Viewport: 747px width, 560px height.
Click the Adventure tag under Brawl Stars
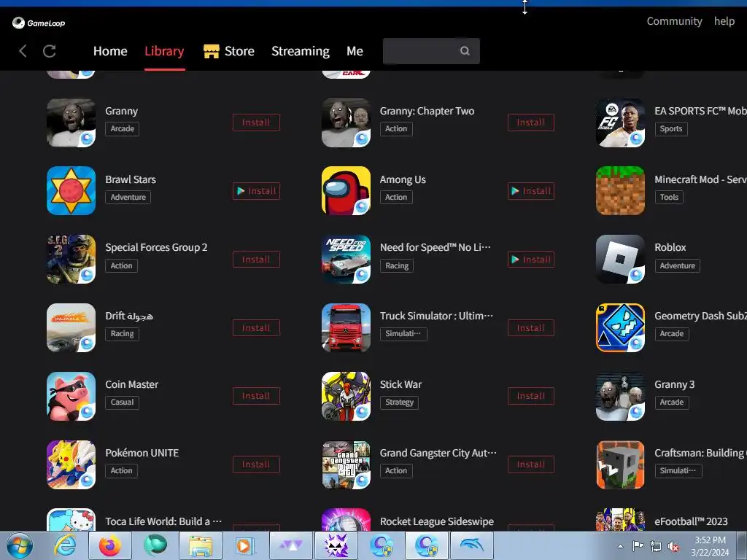tap(128, 197)
